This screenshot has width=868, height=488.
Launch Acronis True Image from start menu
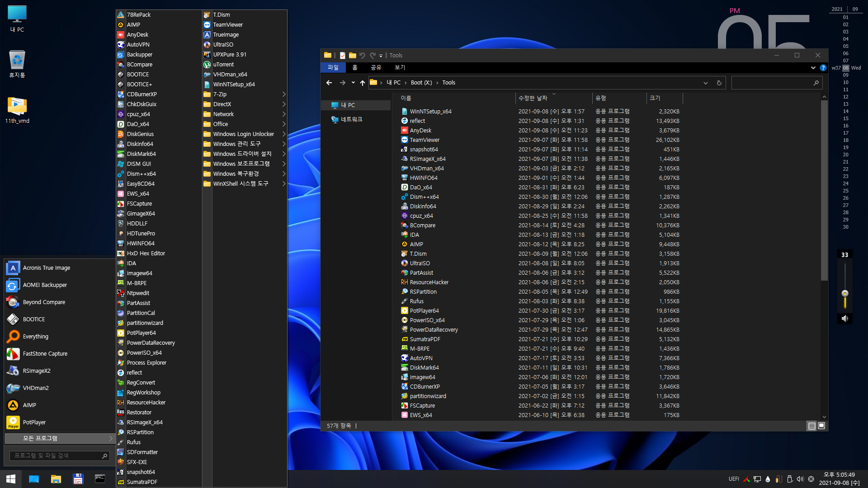tap(59, 268)
